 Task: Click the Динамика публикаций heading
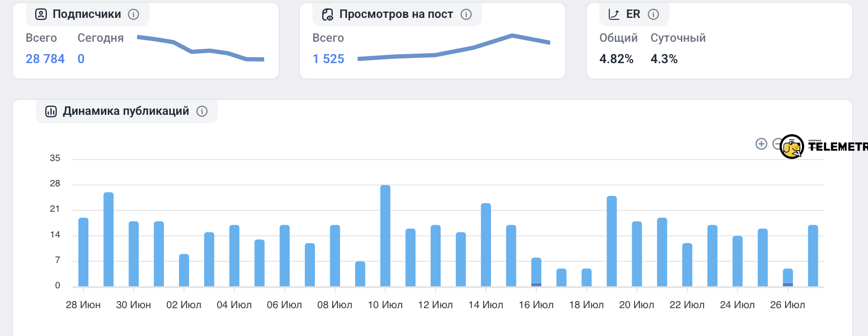coord(126,111)
